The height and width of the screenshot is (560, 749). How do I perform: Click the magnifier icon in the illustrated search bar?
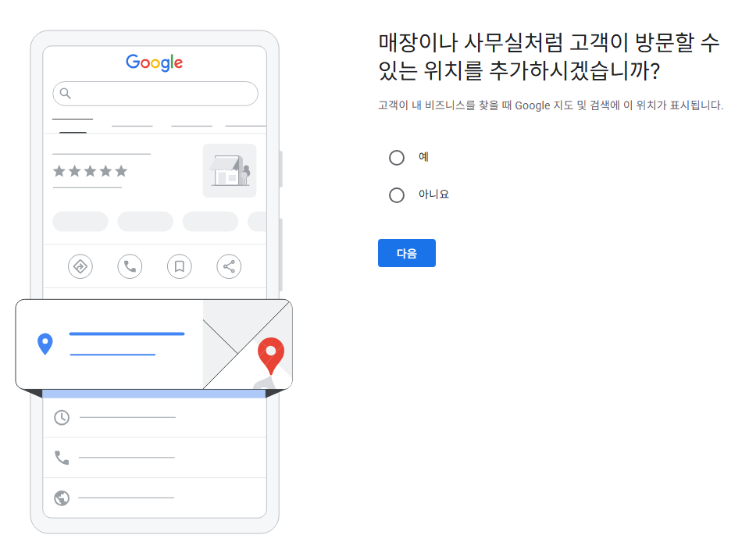[66, 93]
